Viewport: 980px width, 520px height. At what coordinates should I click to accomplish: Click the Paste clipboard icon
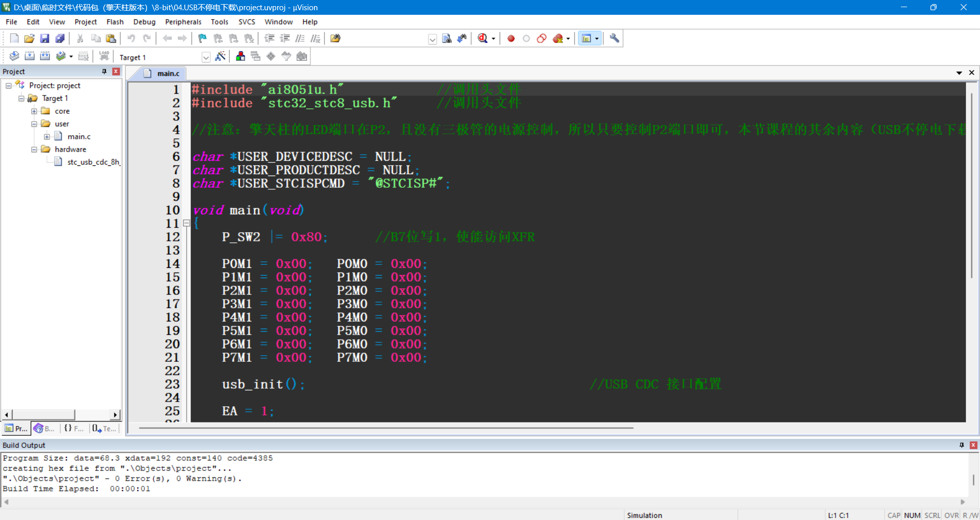click(x=111, y=38)
